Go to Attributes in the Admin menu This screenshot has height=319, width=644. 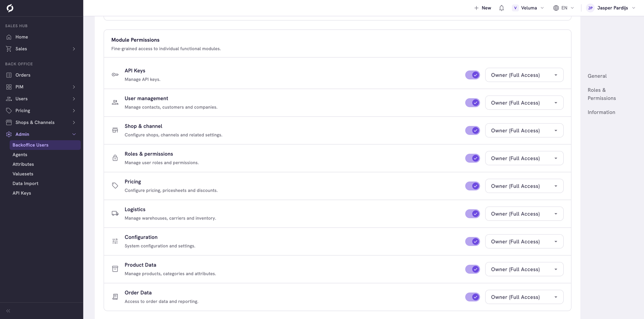(23, 164)
